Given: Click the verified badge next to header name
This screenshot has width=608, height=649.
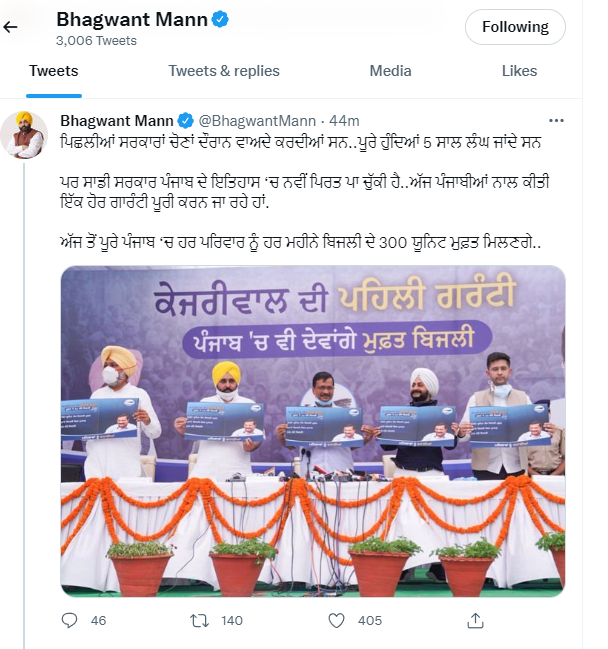Looking at the screenshot, I should tap(220, 19).
